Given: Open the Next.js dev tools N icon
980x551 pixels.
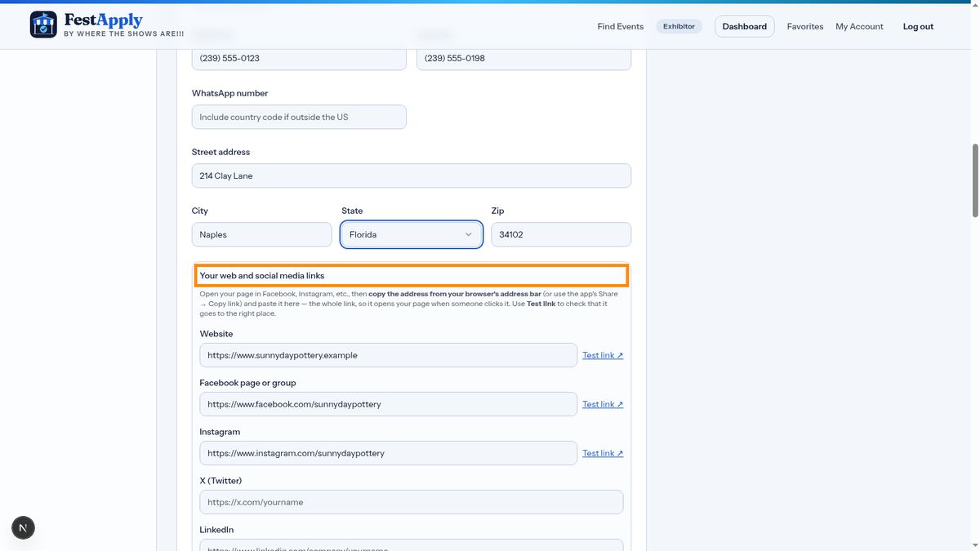Looking at the screenshot, I should [x=23, y=527].
